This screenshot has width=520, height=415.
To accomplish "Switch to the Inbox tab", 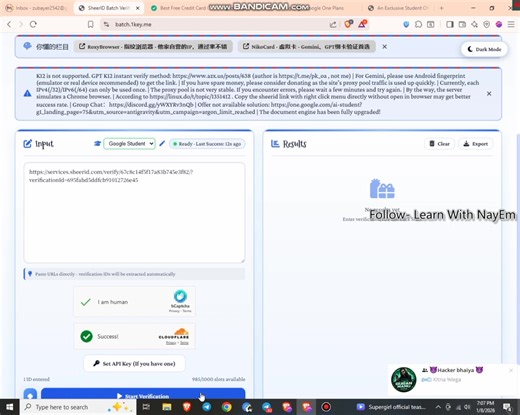I will point(37,8).
